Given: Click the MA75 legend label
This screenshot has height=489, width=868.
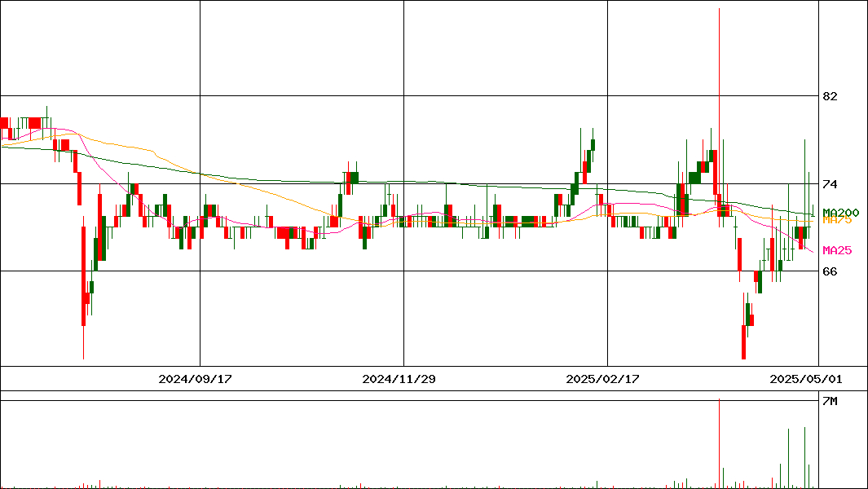Looking at the screenshot, I should (x=837, y=220).
